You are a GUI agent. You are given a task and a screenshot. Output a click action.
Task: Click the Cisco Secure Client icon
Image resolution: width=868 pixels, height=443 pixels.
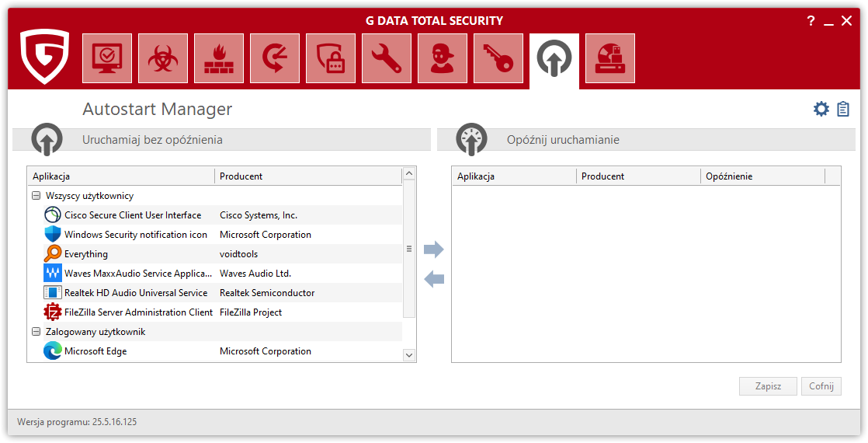tap(53, 215)
